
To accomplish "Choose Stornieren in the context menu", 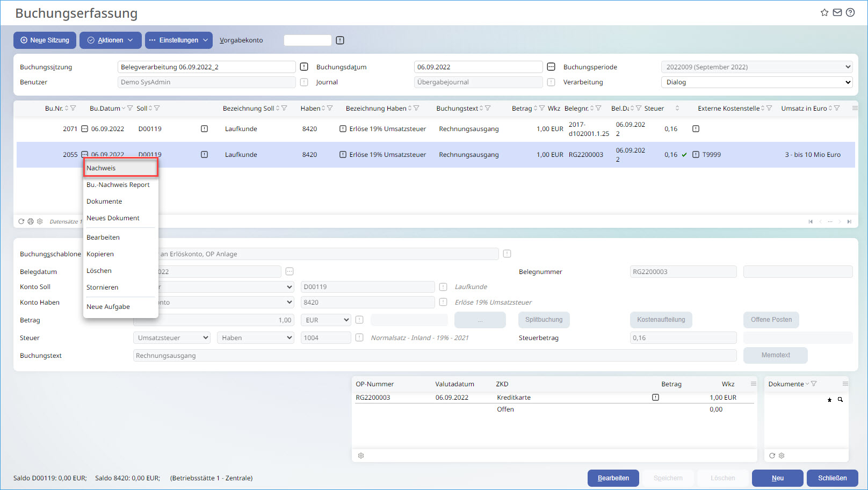I will 103,287.
